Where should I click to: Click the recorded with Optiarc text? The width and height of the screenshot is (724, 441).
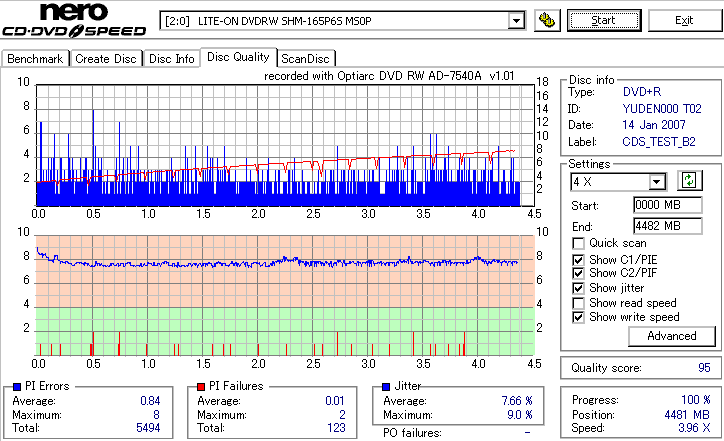click(389, 76)
